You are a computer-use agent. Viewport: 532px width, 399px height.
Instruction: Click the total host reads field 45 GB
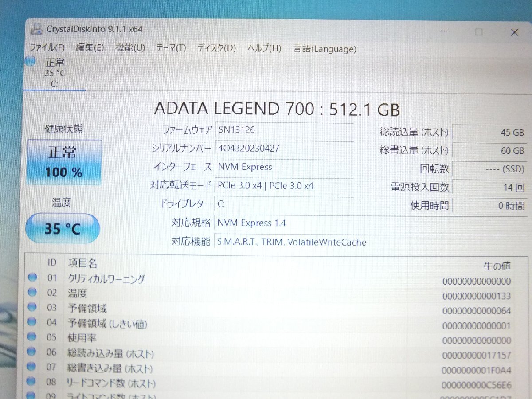pyautogui.click(x=490, y=132)
